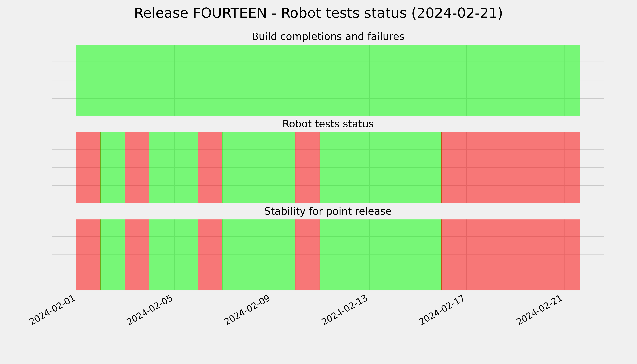Click the large final red block in Robot tests
This screenshot has width=637, height=364.
pyautogui.click(x=511, y=167)
